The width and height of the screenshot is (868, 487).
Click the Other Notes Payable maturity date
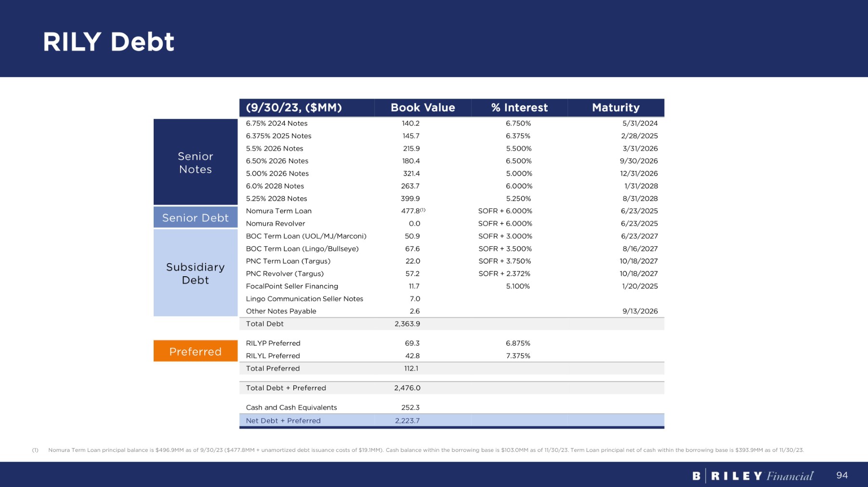click(x=640, y=311)
